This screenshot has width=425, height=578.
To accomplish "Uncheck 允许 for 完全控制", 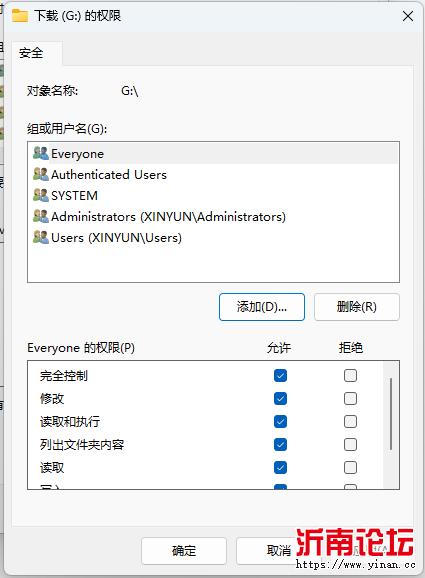I will (281, 376).
